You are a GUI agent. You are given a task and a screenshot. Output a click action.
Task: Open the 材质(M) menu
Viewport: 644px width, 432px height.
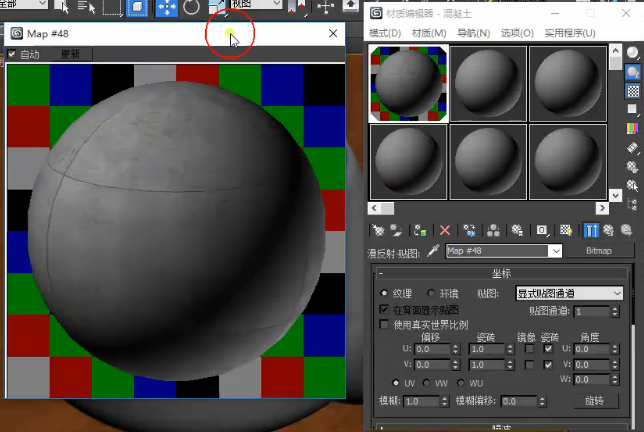coord(429,33)
